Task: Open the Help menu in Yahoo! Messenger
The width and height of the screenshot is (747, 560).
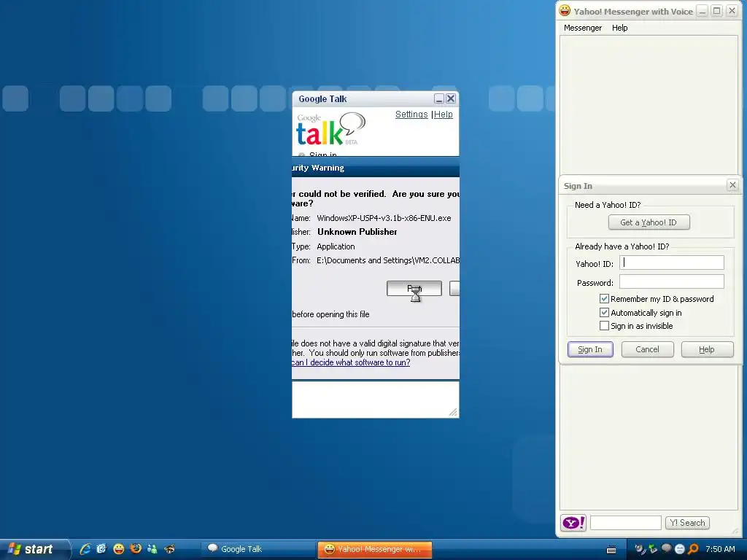Action: point(619,28)
